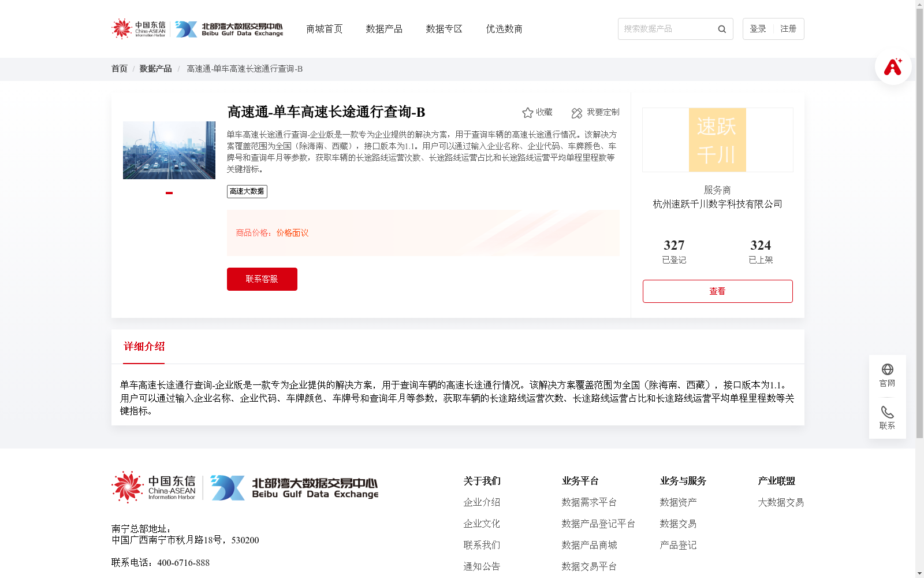Click the red carousel indicator below image

[x=169, y=193]
